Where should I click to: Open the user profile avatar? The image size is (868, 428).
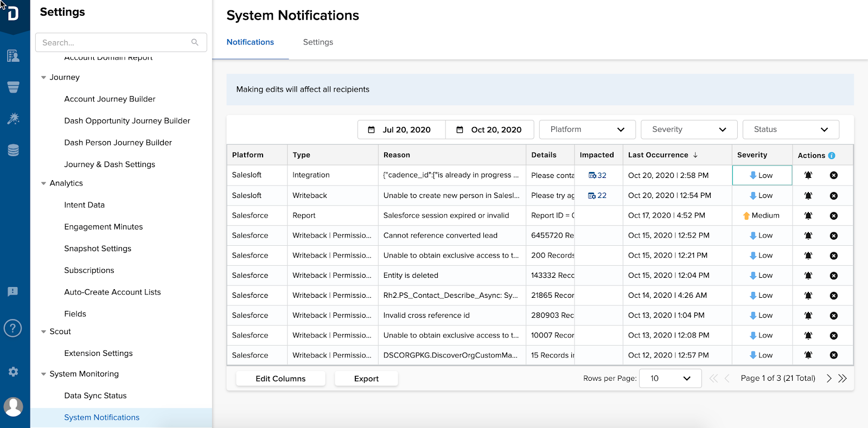point(13,406)
